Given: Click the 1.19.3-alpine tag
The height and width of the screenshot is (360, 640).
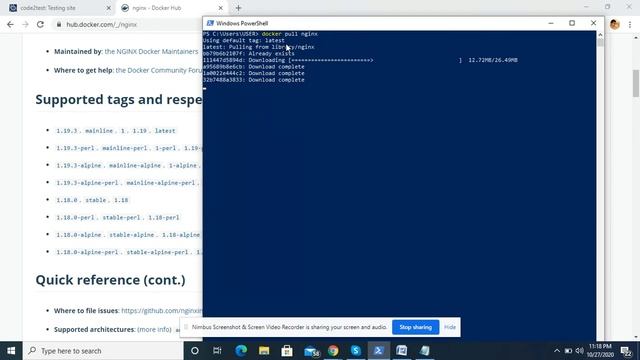Looking at the screenshot, I should (x=79, y=165).
